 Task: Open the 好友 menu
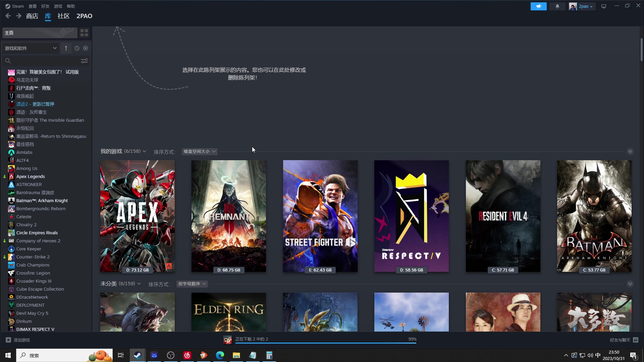(45, 6)
